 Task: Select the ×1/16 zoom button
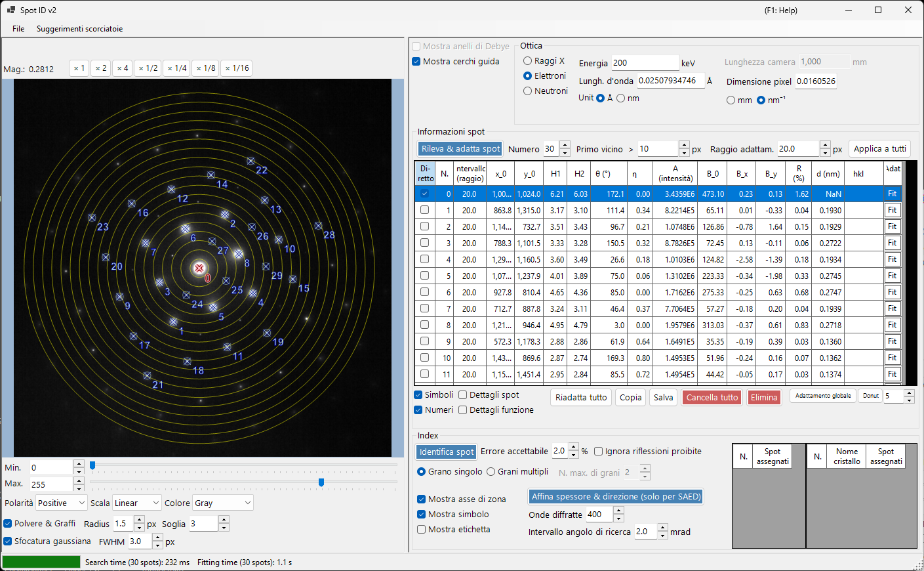point(237,68)
